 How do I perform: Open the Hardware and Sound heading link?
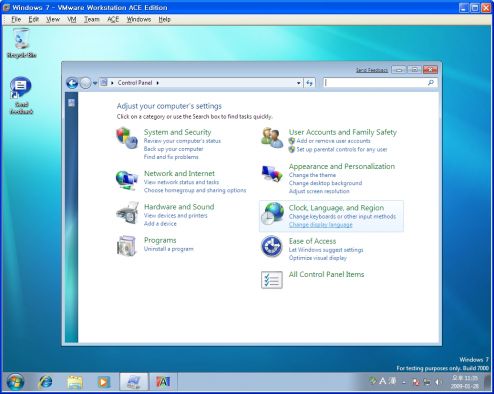click(179, 207)
